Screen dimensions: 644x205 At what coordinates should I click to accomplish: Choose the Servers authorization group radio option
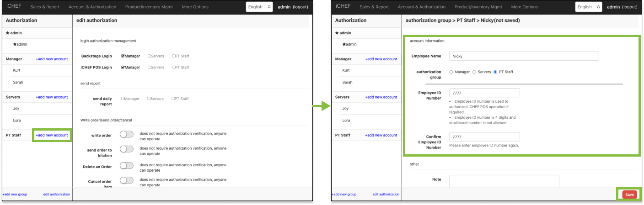coord(474,72)
